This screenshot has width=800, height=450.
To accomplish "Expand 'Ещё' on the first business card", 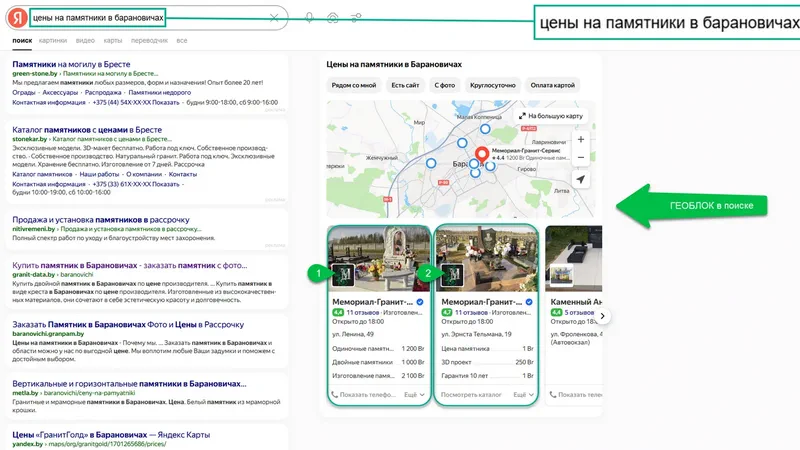I will [413, 395].
